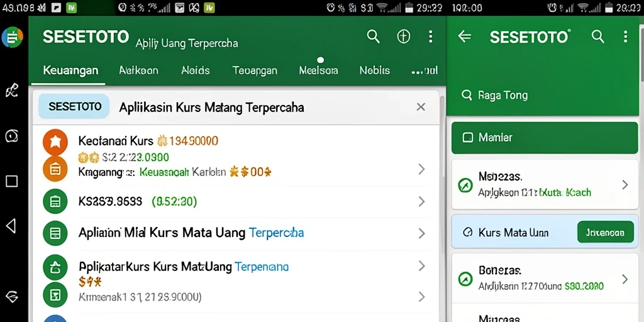Open blue Terpercaha link in Apliaion row
Image resolution: width=644 pixels, height=322 pixels.
[x=277, y=233]
